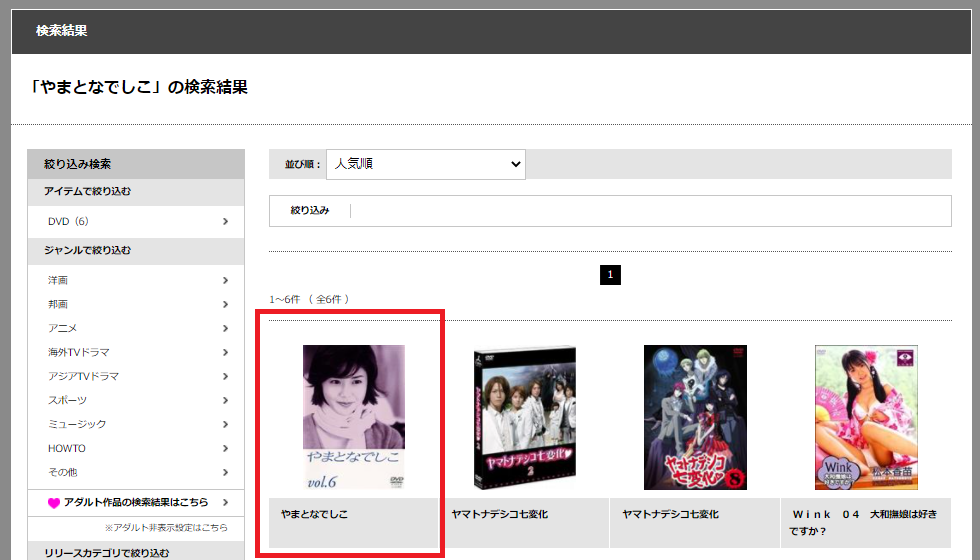Open the 人気順 sort order dropdown
The image size is (980, 560).
[x=426, y=164]
